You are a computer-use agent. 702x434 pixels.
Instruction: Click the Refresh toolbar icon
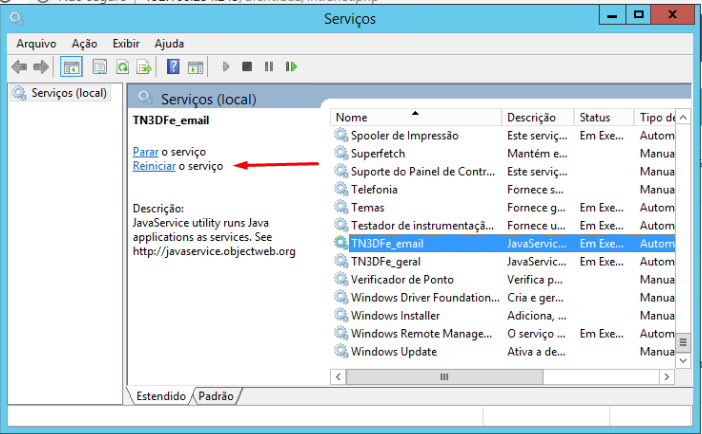(x=122, y=67)
